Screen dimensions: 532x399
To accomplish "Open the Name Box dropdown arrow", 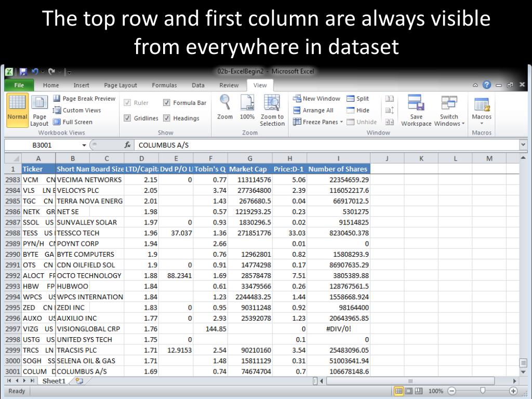I will click(84, 145).
